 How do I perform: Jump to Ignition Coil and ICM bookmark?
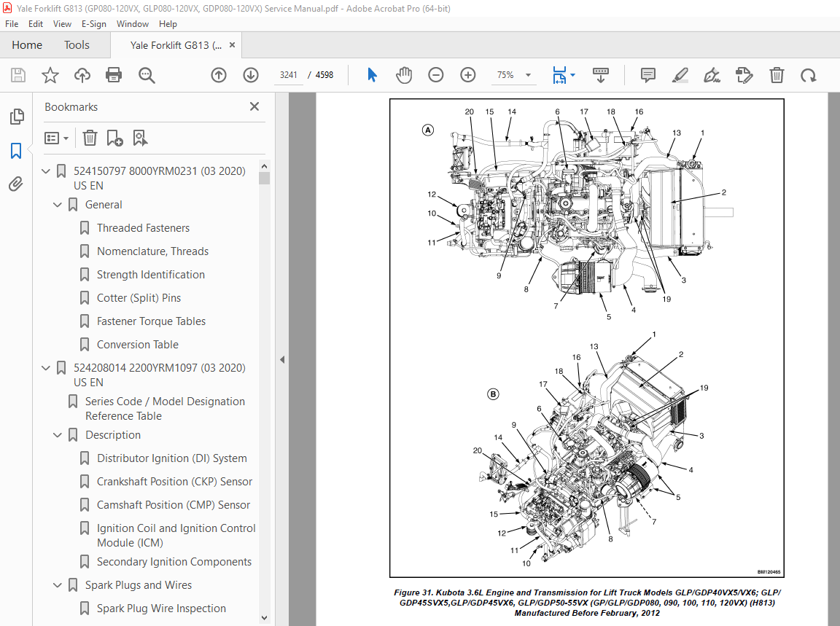(x=176, y=536)
